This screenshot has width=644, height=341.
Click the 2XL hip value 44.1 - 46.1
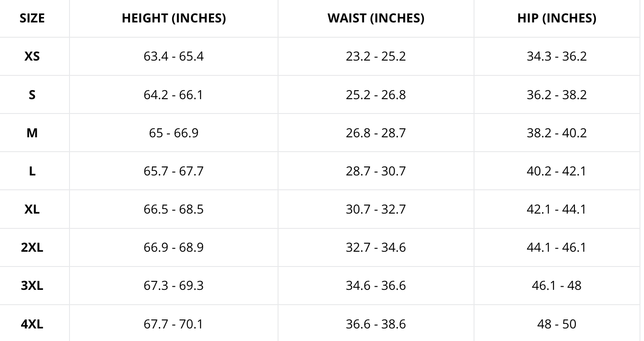pos(557,247)
